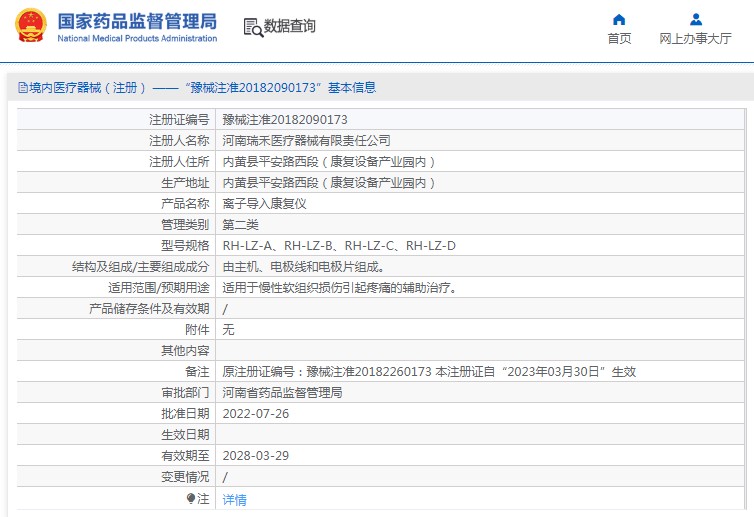The width and height of the screenshot is (754, 517).
Task: Click the 网上办事大厅 label
Action: tap(695, 38)
